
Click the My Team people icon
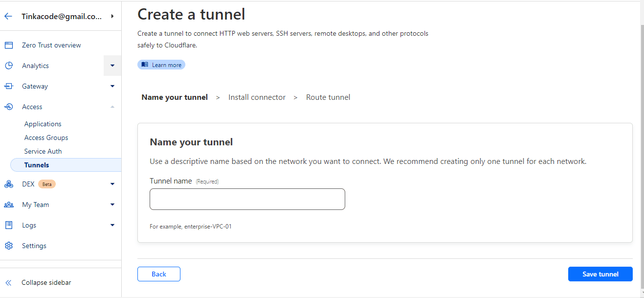tap(8, 205)
